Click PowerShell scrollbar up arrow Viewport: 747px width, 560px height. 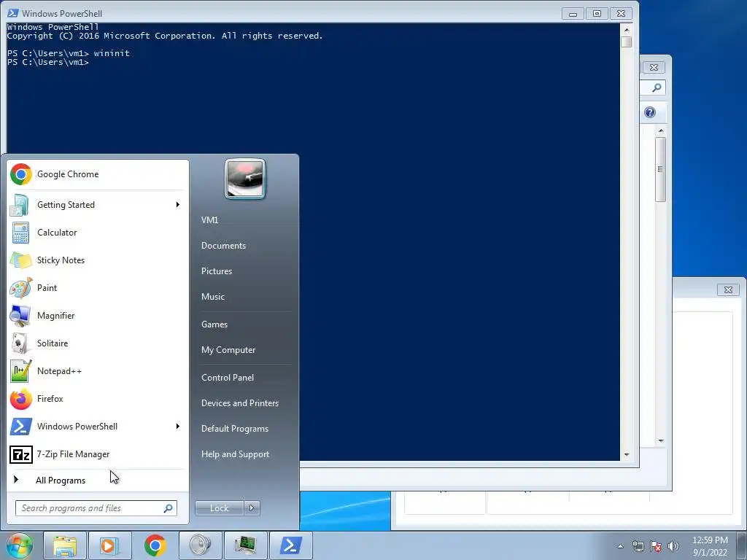pyautogui.click(x=627, y=29)
